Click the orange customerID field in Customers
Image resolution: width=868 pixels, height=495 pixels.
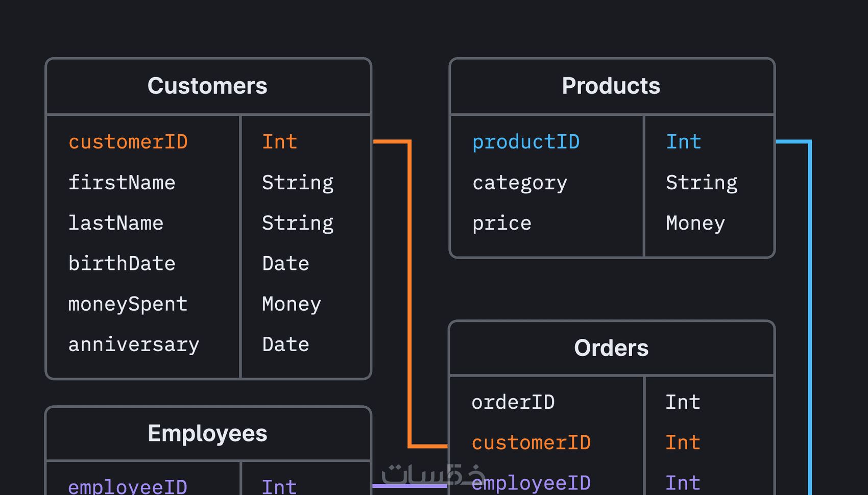point(128,142)
